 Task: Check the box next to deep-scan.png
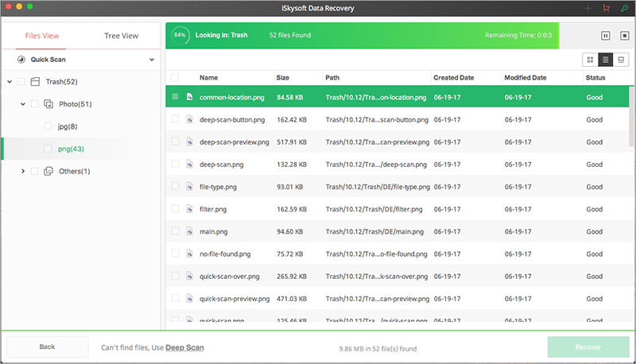point(175,164)
